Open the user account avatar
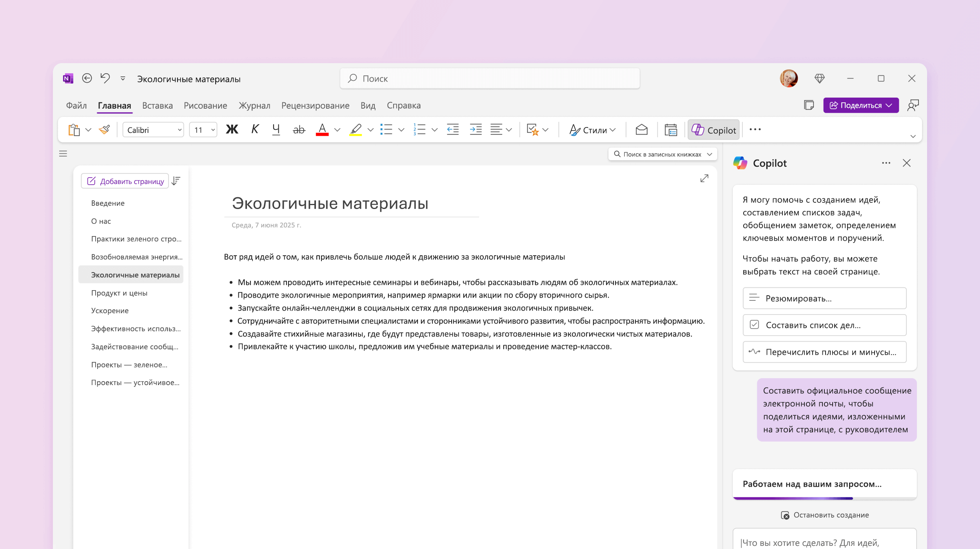Screen dimensions: 980x549 tap(789, 78)
